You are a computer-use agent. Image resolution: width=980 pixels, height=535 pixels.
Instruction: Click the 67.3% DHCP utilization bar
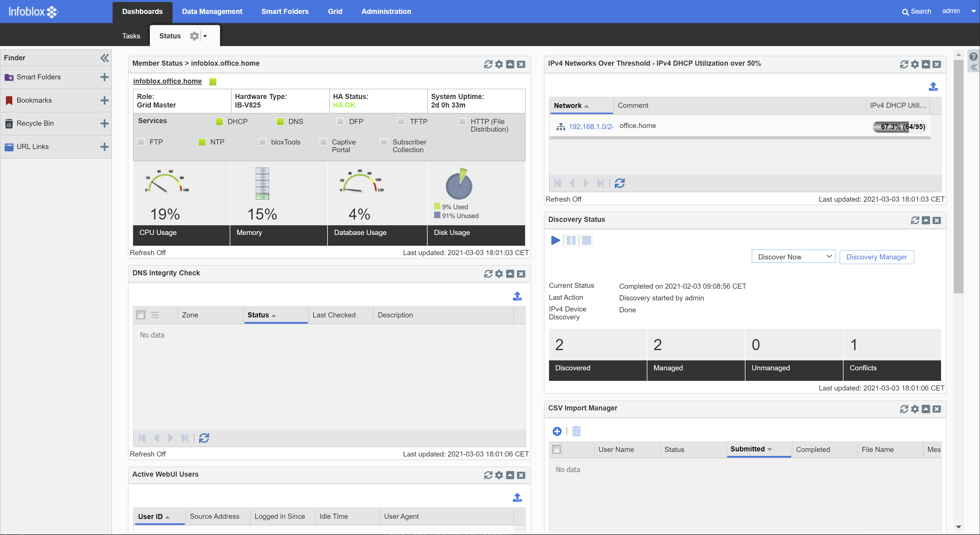click(x=900, y=127)
